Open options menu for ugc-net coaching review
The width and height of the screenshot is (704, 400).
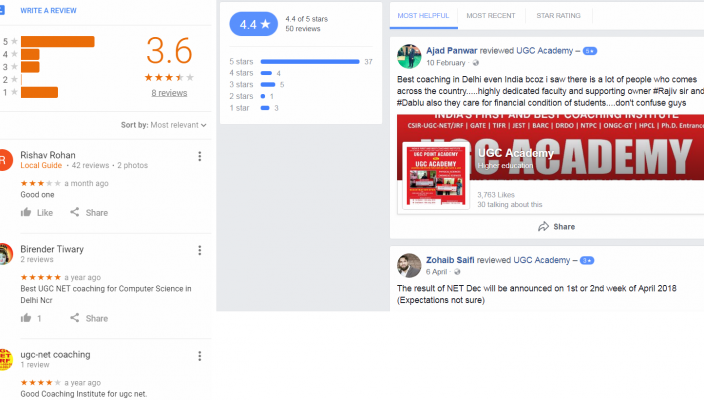pyautogui.click(x=199, y=356)
